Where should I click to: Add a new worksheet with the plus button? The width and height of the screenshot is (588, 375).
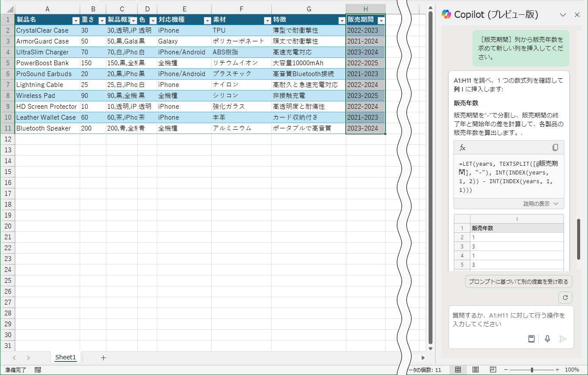[103, 357]
